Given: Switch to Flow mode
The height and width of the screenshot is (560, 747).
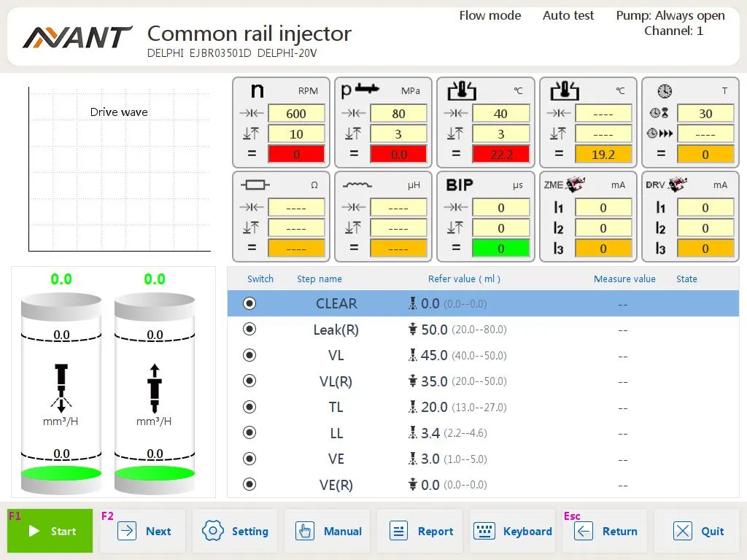Looking at the screenshot, I should pyautogui.click(x=489, y=15).
